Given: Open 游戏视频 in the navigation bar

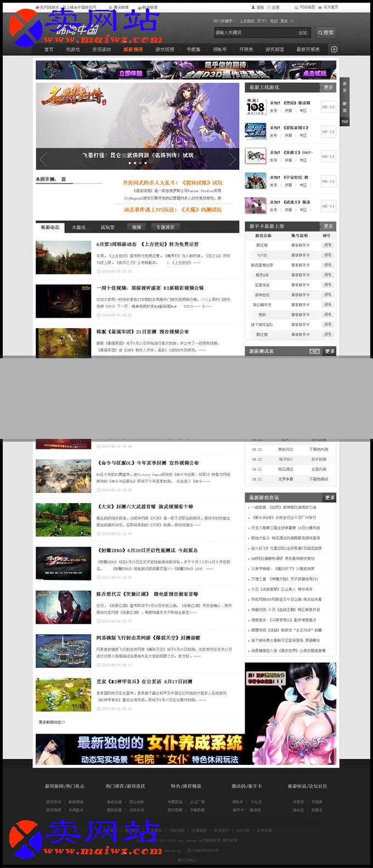Looking at the screenshot, I should pyautogui.click(x=165, y=49).
